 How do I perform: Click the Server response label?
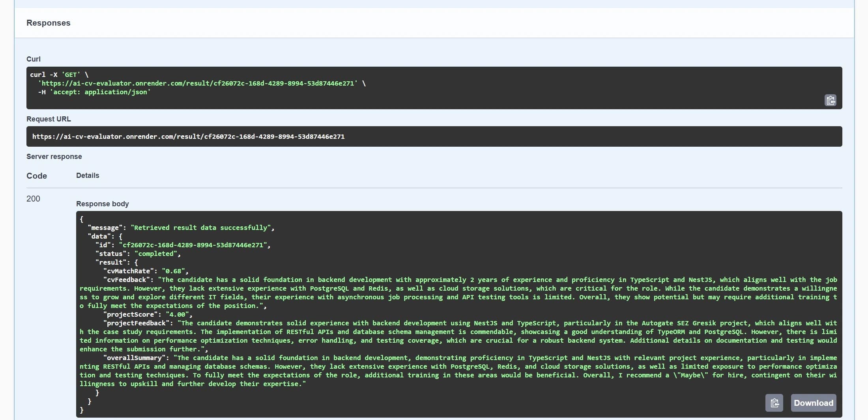(x=54, y=157)
